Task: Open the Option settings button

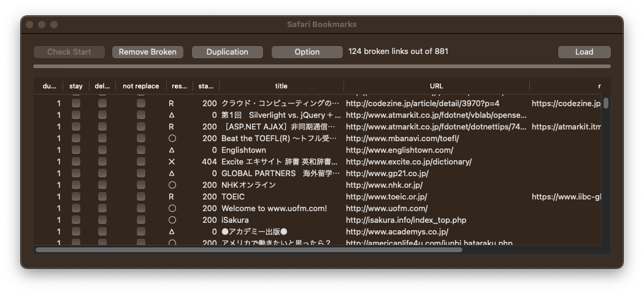Action: [307, 52]
